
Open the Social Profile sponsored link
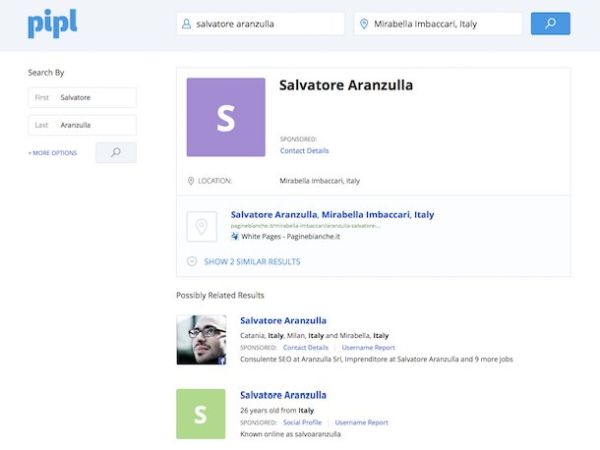(302, 423)
